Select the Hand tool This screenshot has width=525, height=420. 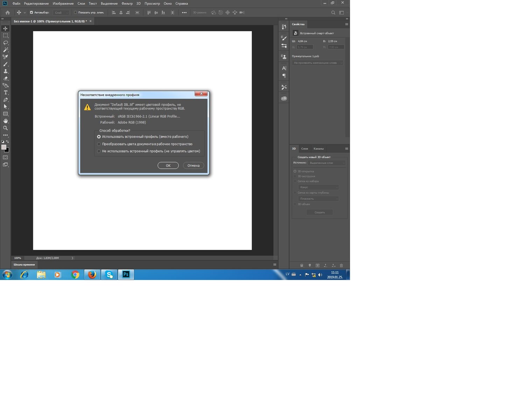point(5,121)
